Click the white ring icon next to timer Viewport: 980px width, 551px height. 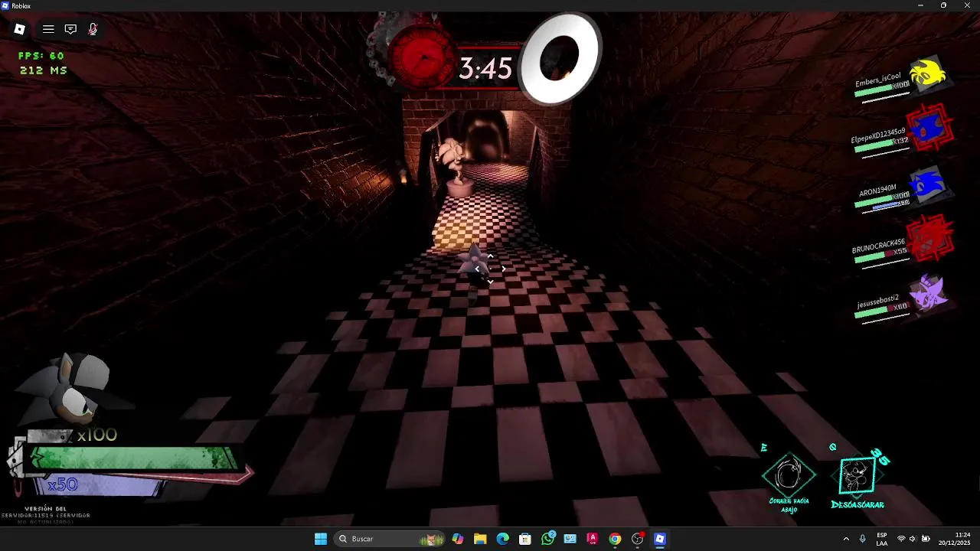[x=559, y=59]
